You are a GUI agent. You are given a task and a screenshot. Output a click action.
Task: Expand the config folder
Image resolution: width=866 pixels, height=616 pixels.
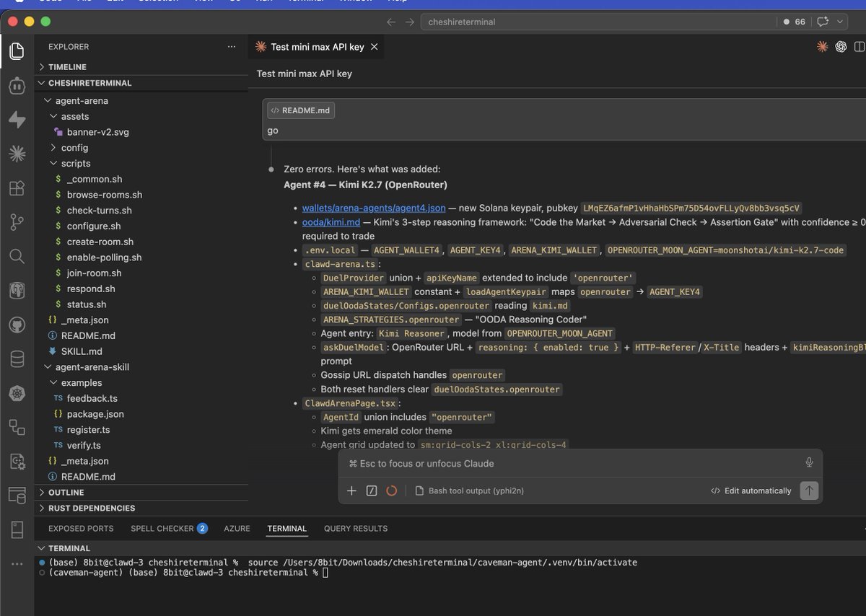coord(141,148)
